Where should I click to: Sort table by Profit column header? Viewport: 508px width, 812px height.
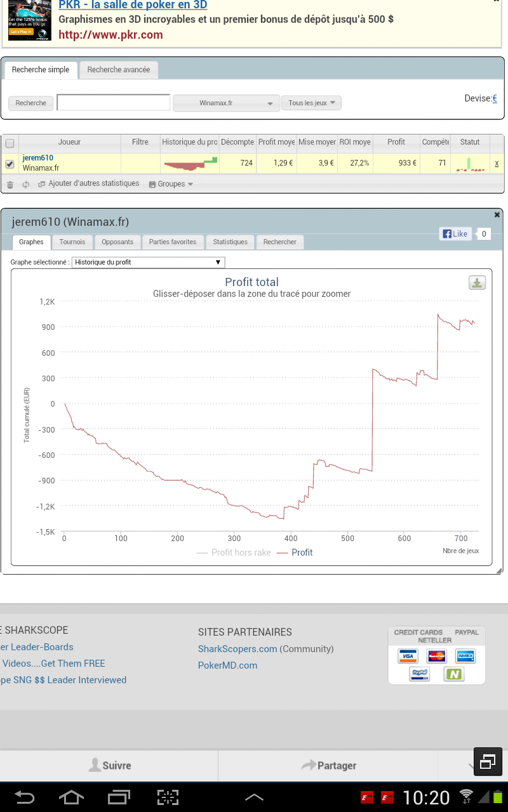pos(396,142)
